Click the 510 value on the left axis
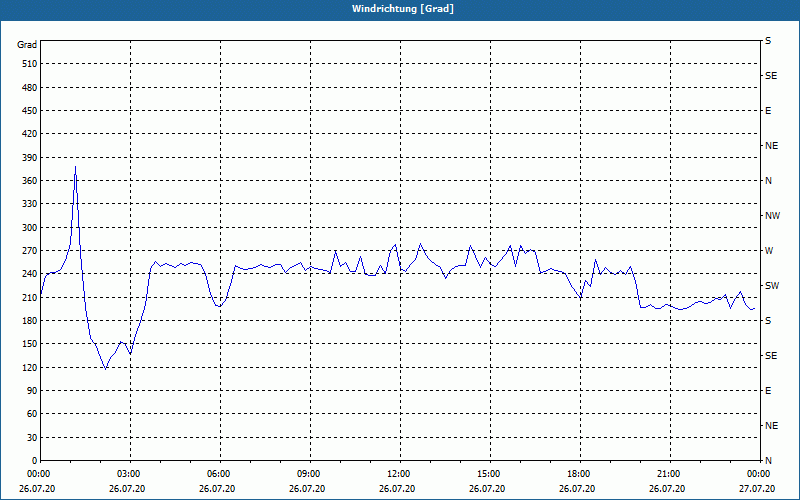Image resolution: width=800 pixels, height=500 pixels. tap(29, 64)
